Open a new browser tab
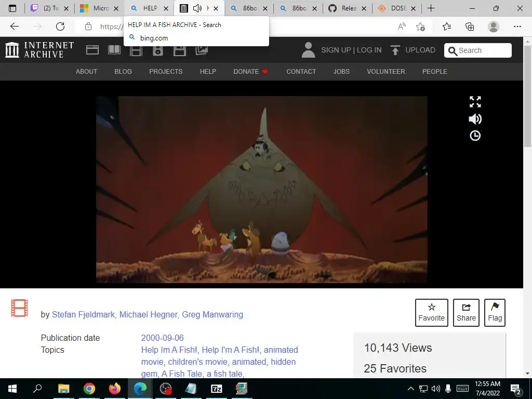 [x=431, y=8]
